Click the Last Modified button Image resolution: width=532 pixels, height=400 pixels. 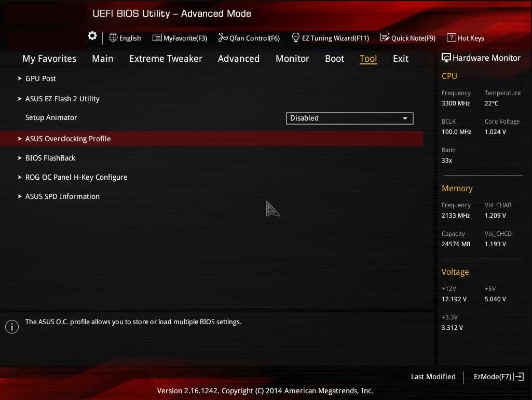click(x=433, y=377)
